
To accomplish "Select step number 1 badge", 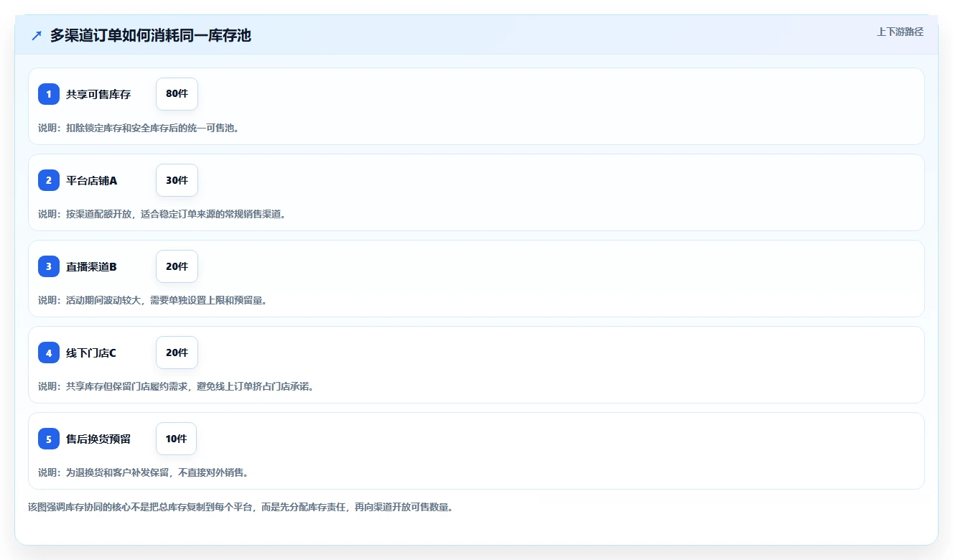I will (x=49, y=94).
